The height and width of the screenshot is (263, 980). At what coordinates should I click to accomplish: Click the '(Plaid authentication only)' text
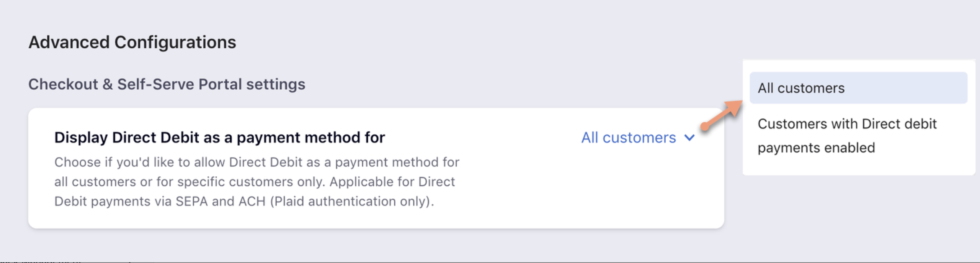point(352,201)
